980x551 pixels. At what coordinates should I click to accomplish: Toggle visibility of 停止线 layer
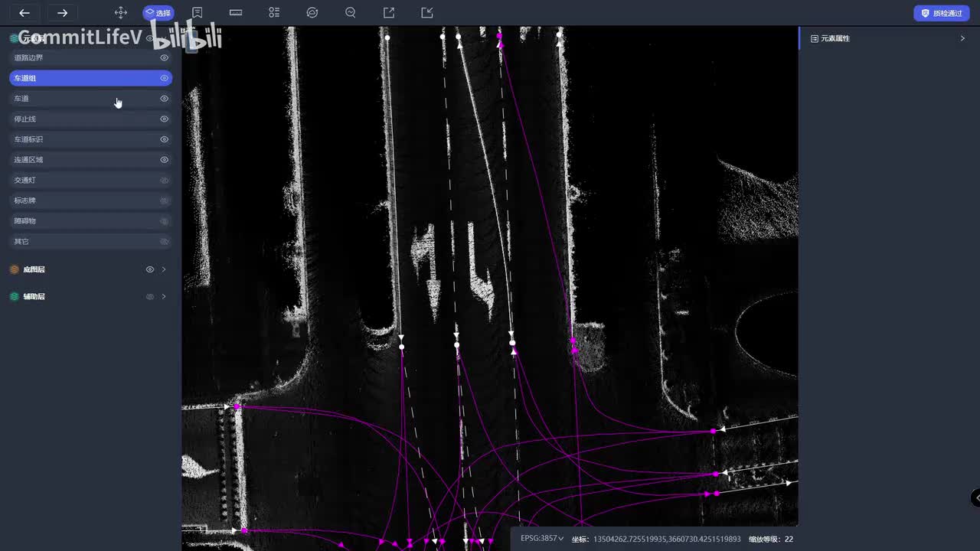164,119
